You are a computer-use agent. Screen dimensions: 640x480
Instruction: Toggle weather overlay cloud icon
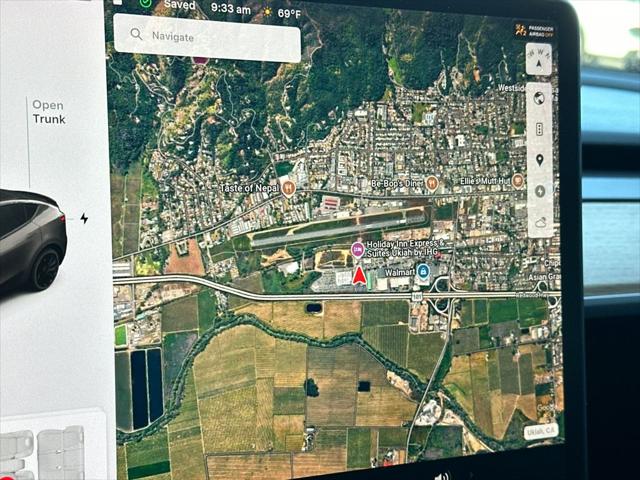pyautogui.click(x=541, y=223)
